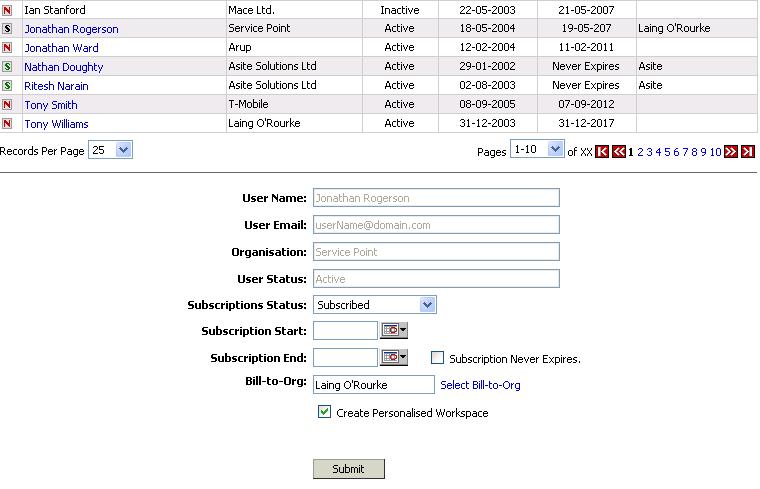Open the Pages 1-10 range dropdown

click(537, 149)
